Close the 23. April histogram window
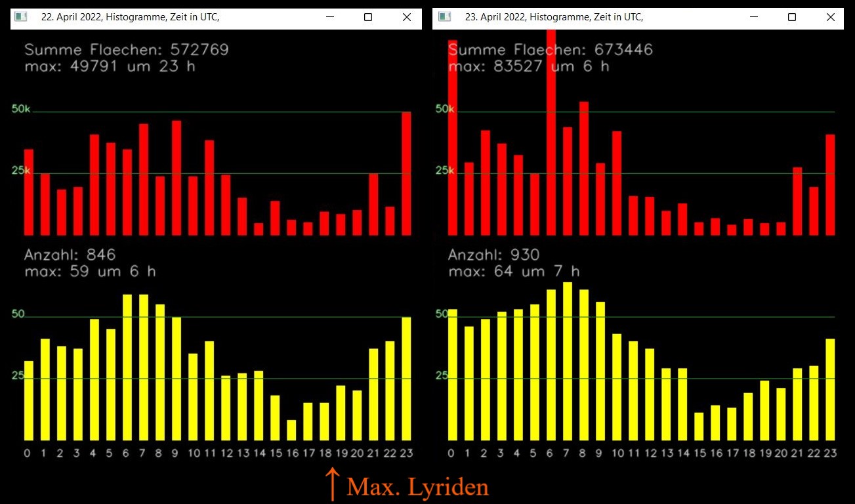The height and width of the screenshot is (504, 855). click(830, 17)
